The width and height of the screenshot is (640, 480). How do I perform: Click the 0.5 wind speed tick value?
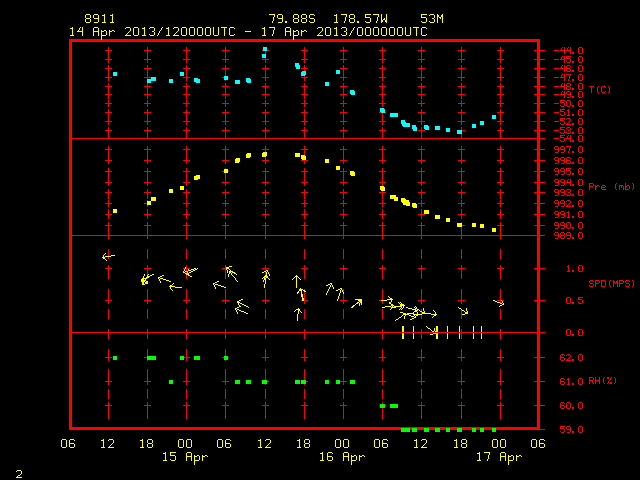point(574,300)
